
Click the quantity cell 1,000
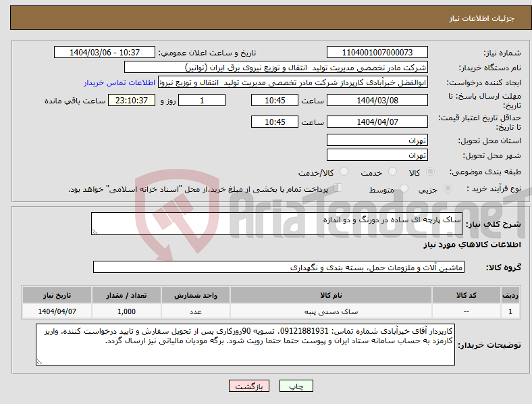coord(126,311)
